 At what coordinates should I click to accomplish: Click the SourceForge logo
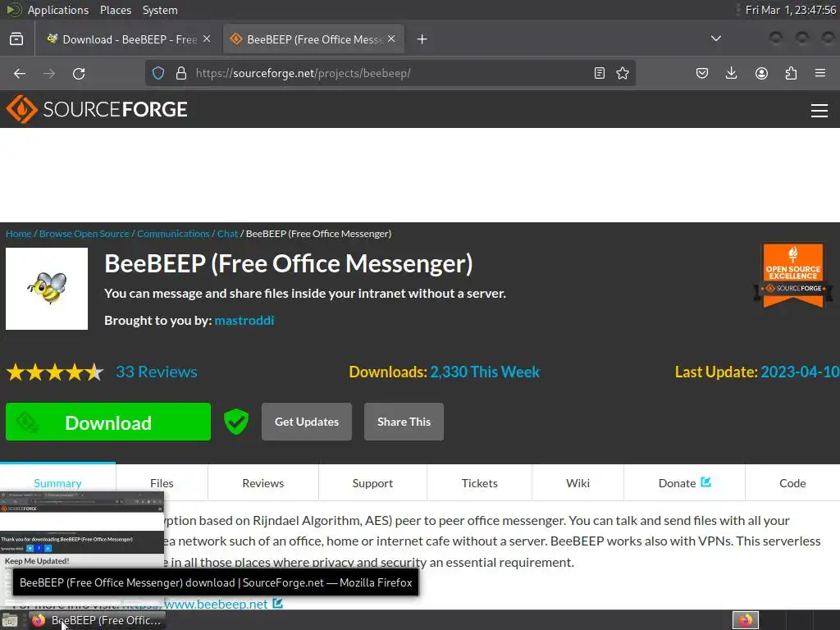point(97,109)
